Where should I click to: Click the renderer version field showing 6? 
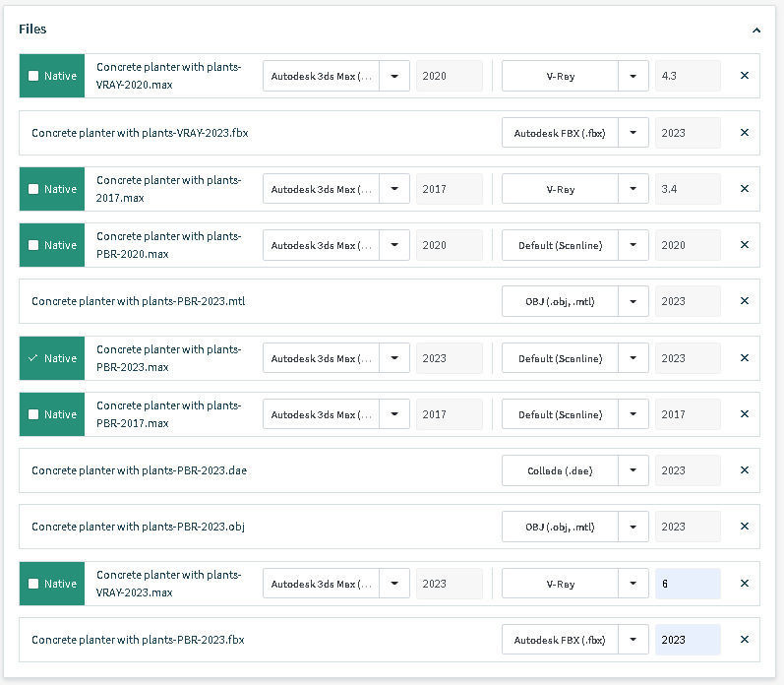[688, 584]
